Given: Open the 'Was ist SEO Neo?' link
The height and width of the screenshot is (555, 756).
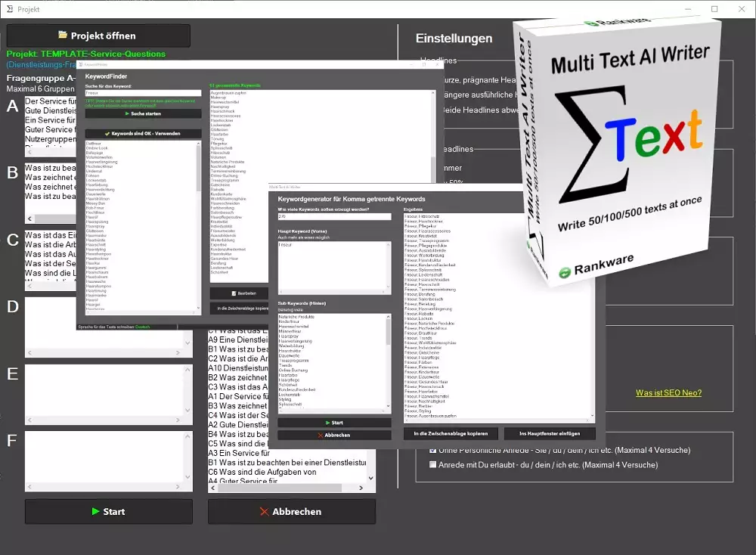Looking at the screenshot, I should click(669, 392).
